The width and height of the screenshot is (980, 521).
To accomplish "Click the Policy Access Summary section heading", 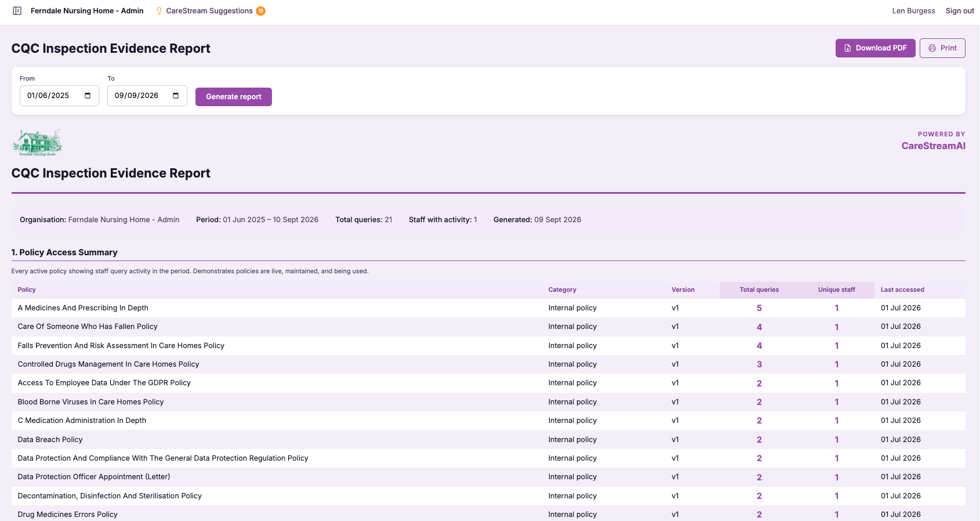I will coord(64,252).
